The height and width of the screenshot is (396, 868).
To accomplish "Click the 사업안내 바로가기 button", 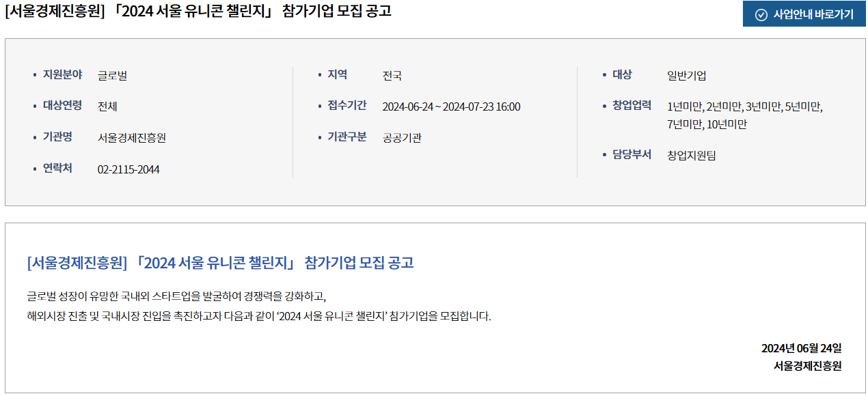I will [804, 14].
